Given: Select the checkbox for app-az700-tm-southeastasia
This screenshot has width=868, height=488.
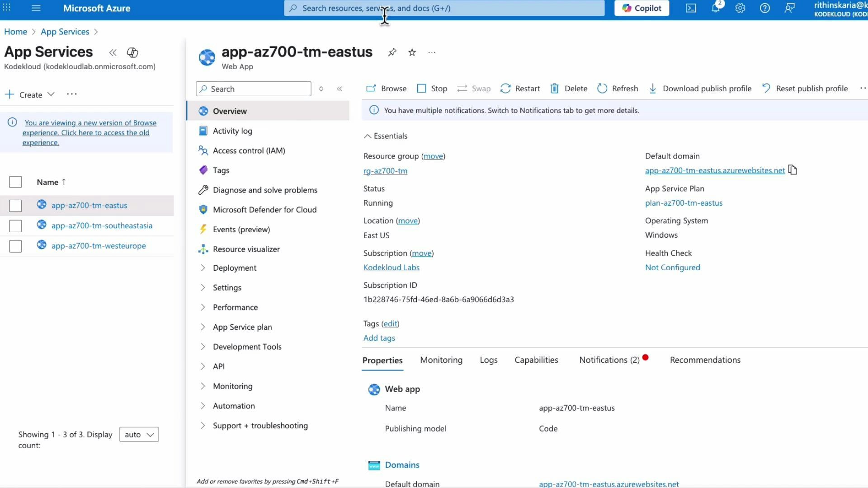Looking at the screenshot, I should (15, 226).
